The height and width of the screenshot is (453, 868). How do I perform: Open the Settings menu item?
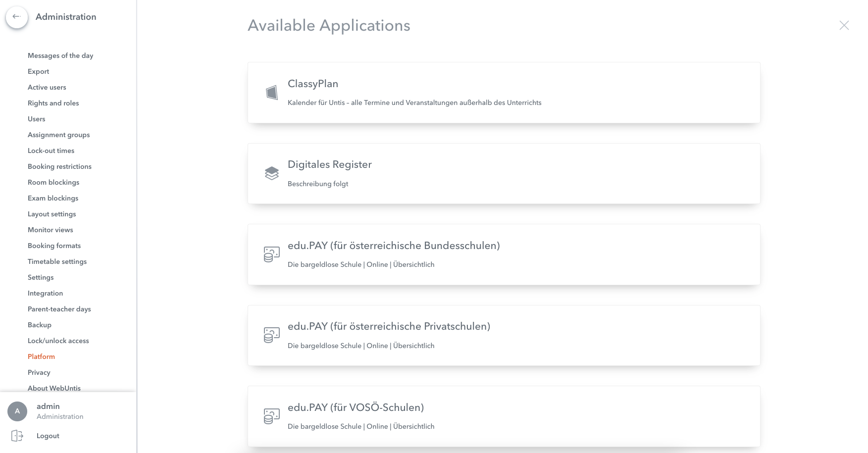tap(41, 277)
